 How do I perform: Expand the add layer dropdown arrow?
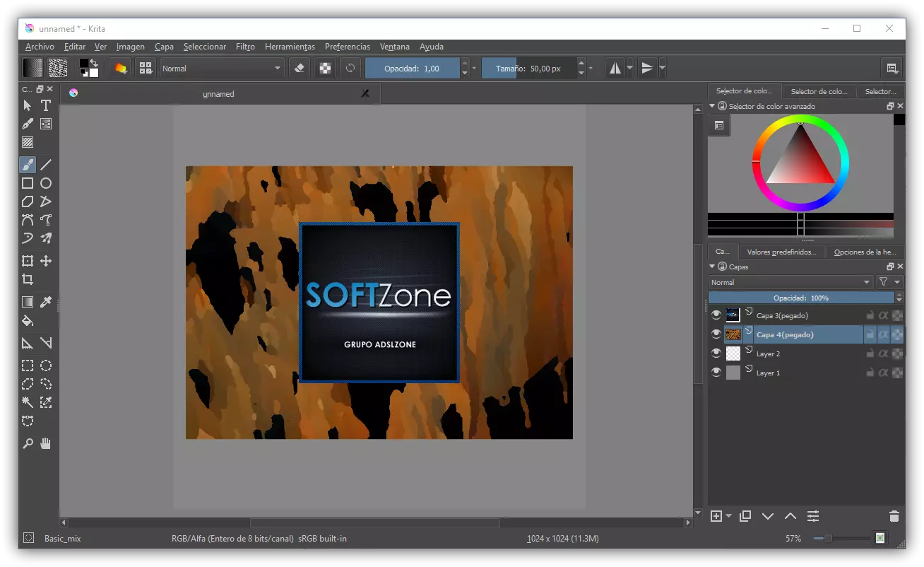(728, 516)
